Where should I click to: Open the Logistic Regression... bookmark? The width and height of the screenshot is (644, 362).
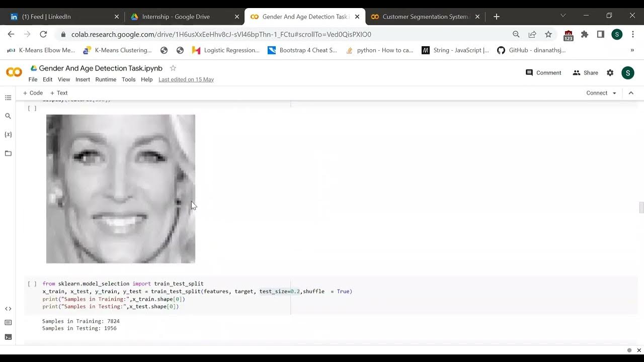(x=226, y=50)
